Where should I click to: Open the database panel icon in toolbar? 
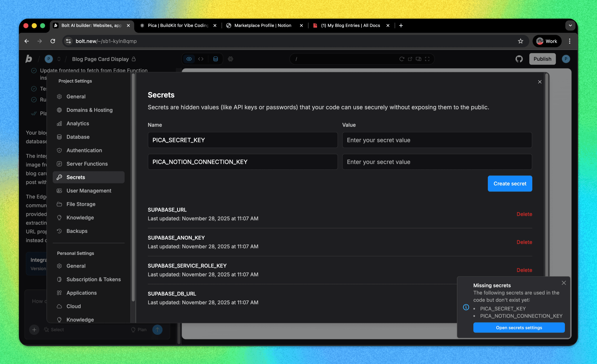click(x=215, y=59)
